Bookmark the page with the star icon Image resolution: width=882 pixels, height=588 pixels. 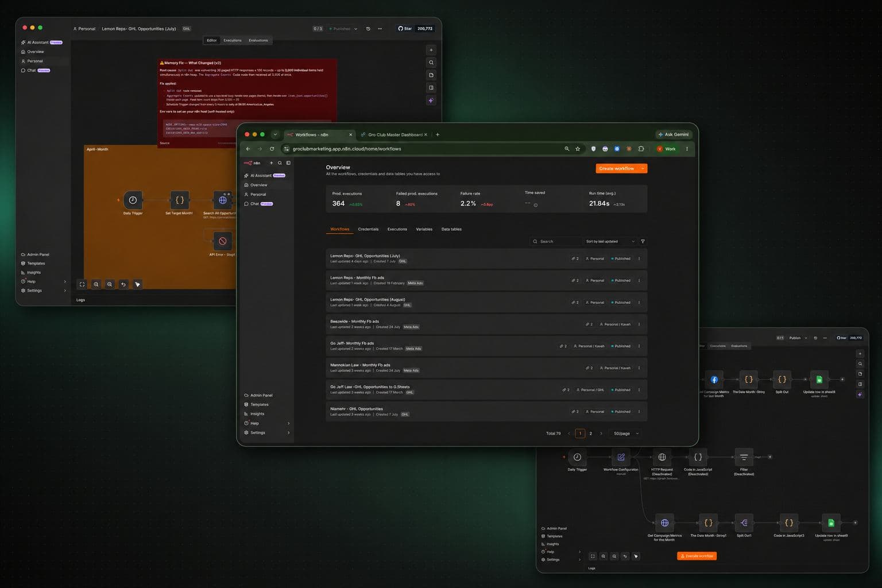[x=578, y=149]
